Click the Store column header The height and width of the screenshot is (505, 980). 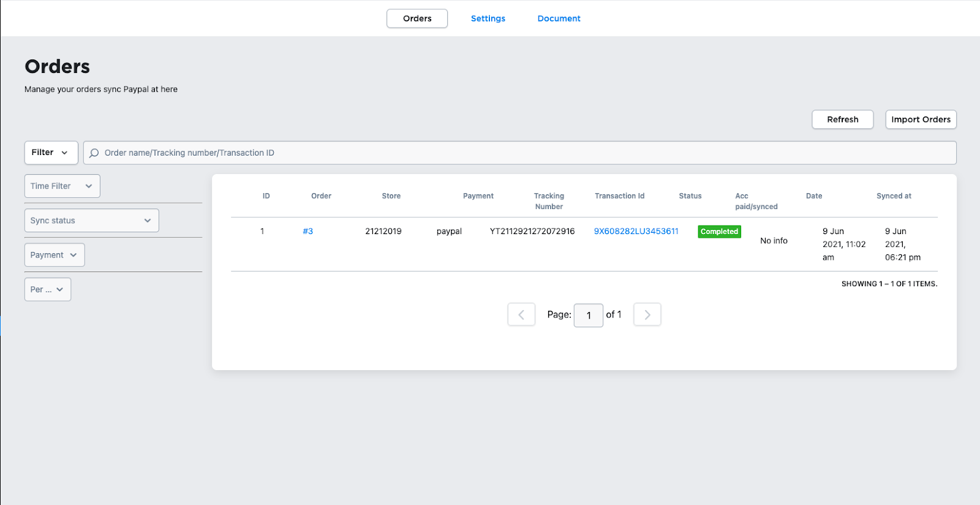391,196
